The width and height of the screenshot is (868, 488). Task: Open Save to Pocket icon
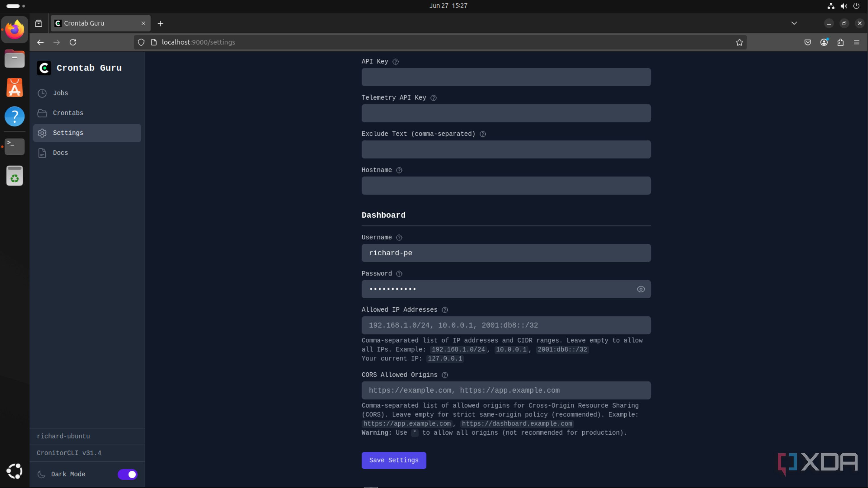tap(808, 42)
